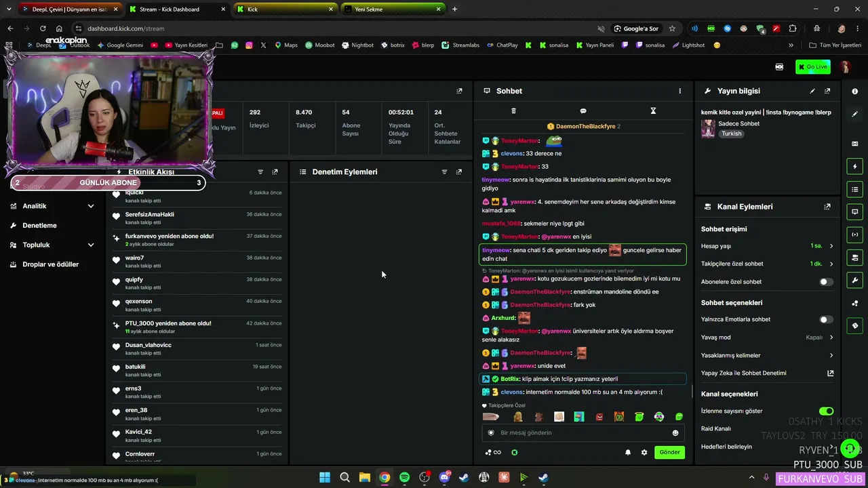Switch to the Yeni Sekme browser tab
868x488 pixels.
tap(392, 9)
